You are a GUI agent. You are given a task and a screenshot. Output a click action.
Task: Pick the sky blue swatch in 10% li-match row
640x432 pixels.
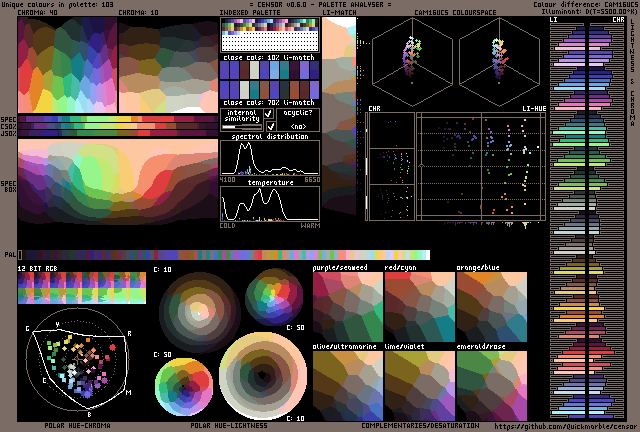click(x=274, y=70)
